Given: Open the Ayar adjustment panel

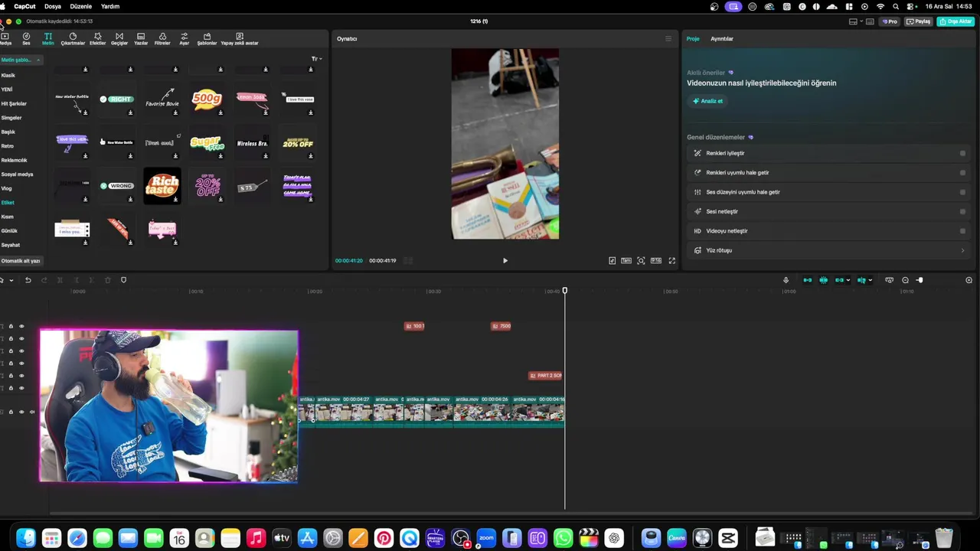Looking at the screenshot, I should tap(184, 38).
